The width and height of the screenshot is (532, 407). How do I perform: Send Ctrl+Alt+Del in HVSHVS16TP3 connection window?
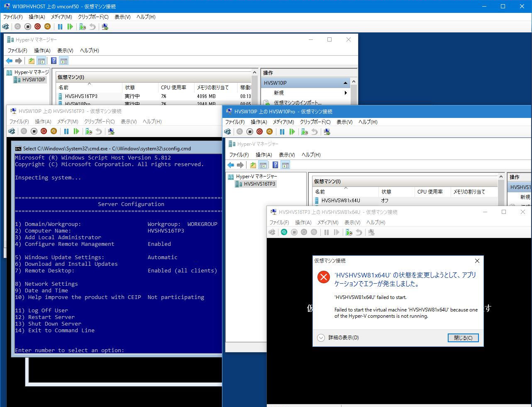pos(12,131)
